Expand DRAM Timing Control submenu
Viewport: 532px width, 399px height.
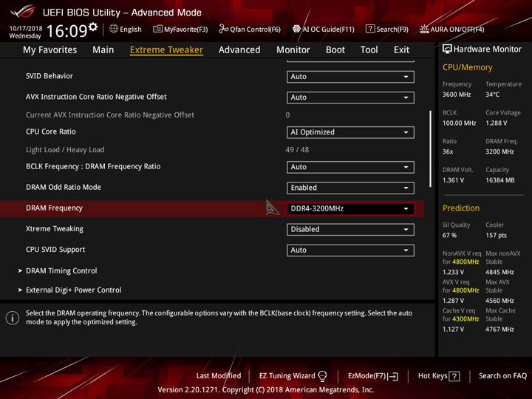pos(61,270)
